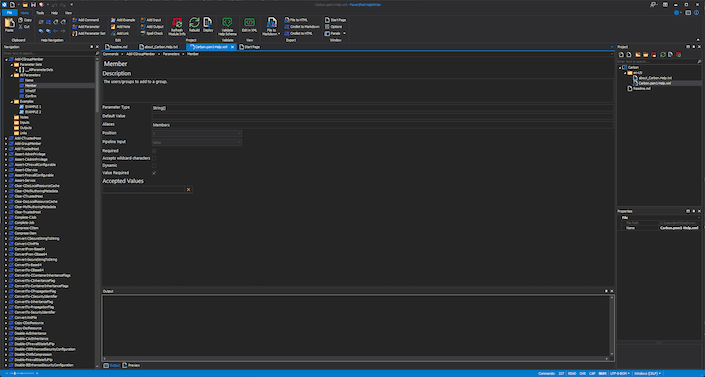This screenshot has width=705, height=377.
Task: Toggle the Value Required checkbox
Action: (x=154, y=173)
